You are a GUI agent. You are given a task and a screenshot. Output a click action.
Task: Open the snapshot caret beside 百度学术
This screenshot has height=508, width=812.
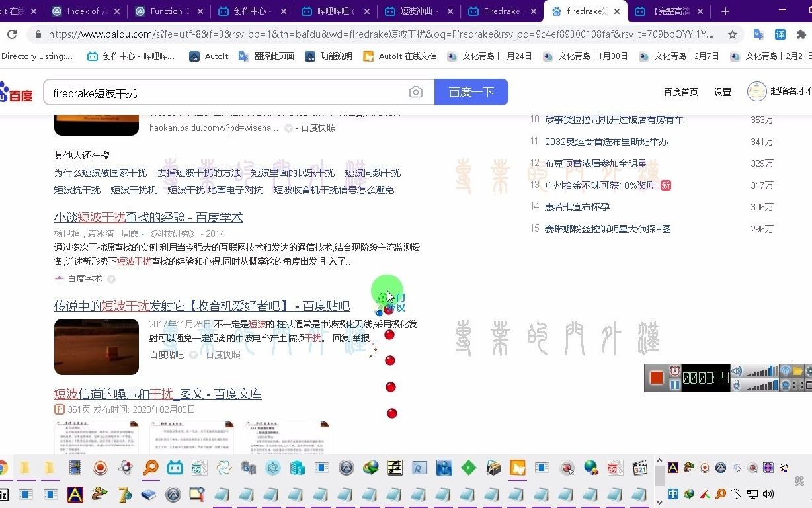click(111, 278)
